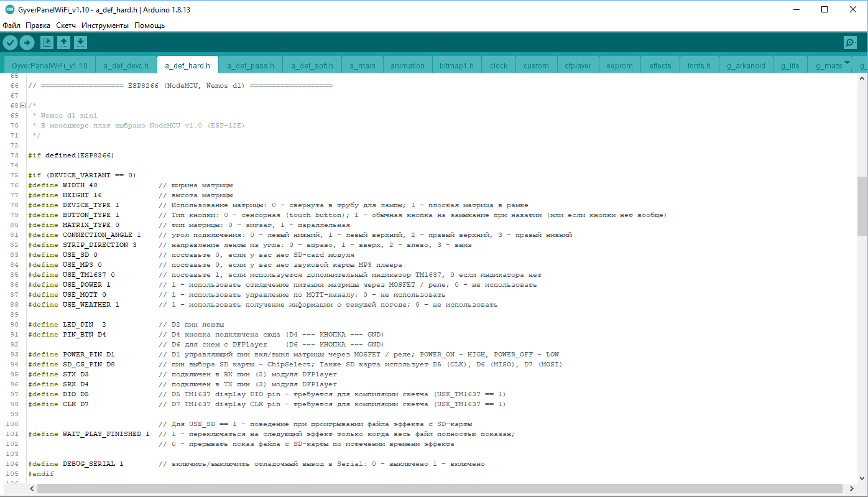
Task: Click the vertical scrollbar up arrow
Action: click(862, 78)
